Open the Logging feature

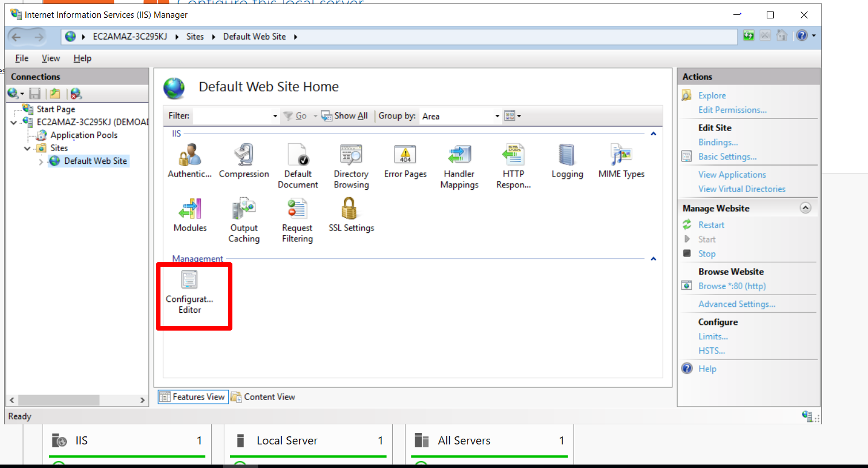tap(567, 162)
